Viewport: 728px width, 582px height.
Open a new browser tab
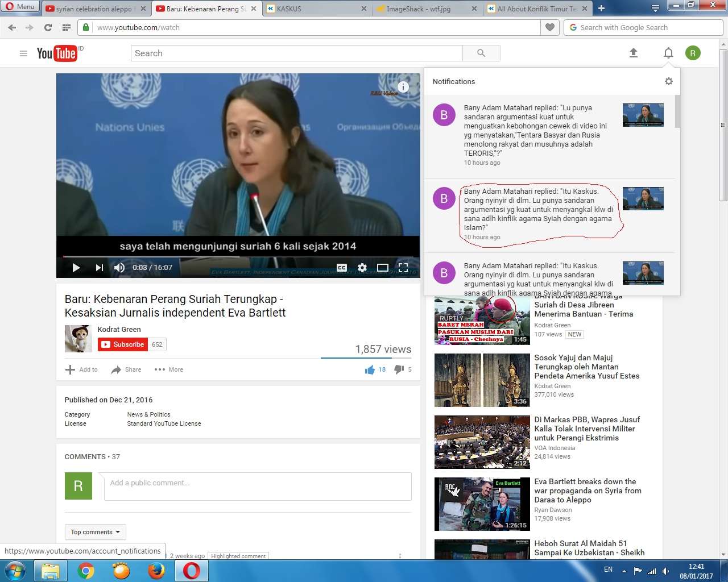601,9
